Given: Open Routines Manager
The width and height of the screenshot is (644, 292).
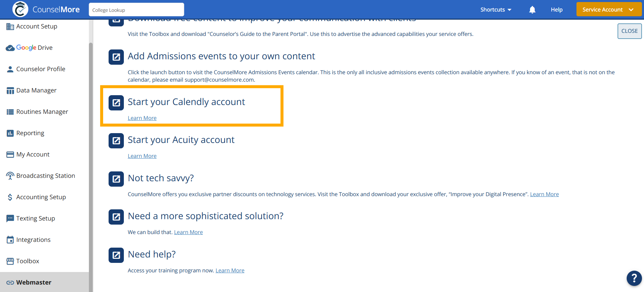Looking at the screenshot, I should (x=42, y=112).
